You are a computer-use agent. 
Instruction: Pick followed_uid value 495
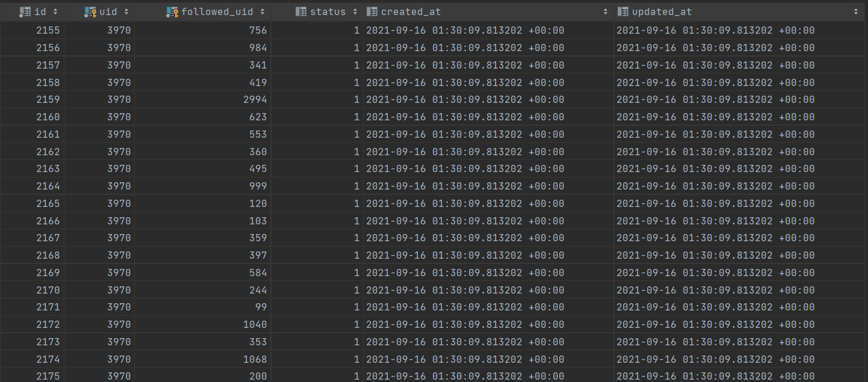tap(258, 169)
